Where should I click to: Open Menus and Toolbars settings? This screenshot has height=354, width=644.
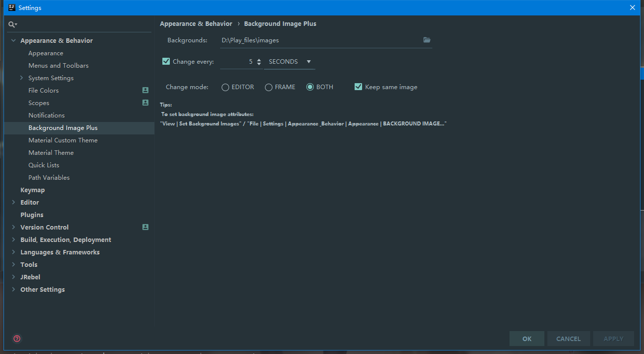click(58, 66)
